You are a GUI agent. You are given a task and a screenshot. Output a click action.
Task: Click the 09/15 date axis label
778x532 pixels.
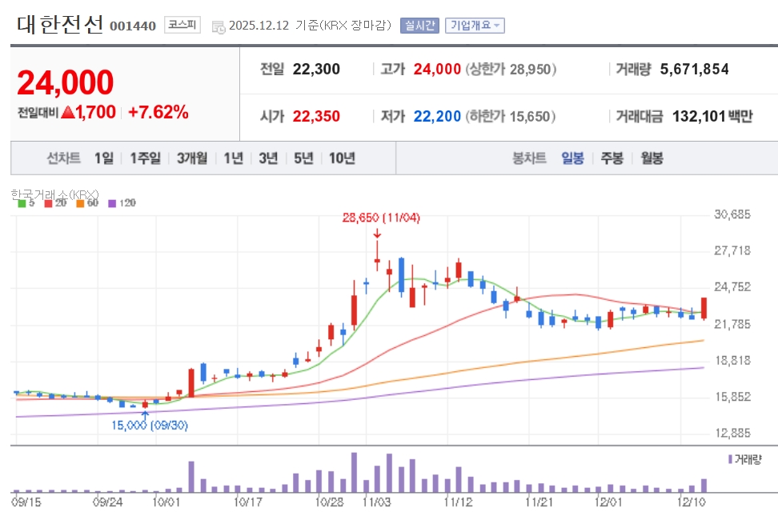pyautogui.click(x=26, y=502)
